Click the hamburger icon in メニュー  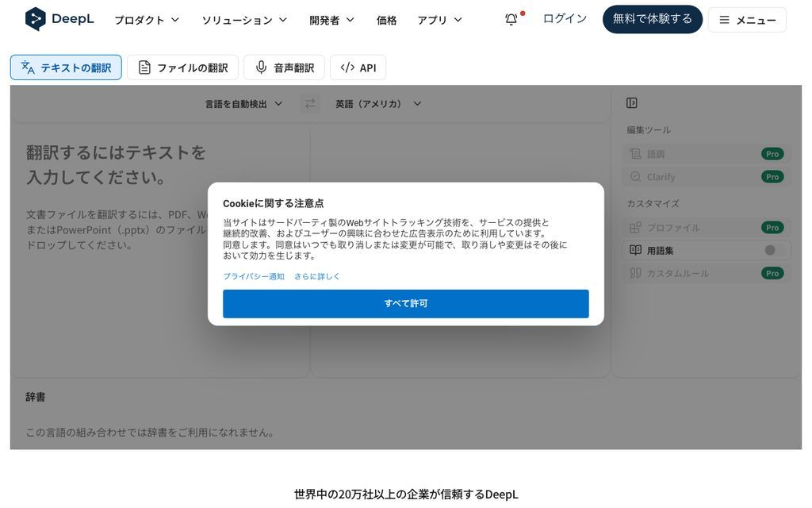tap(725, 20)
